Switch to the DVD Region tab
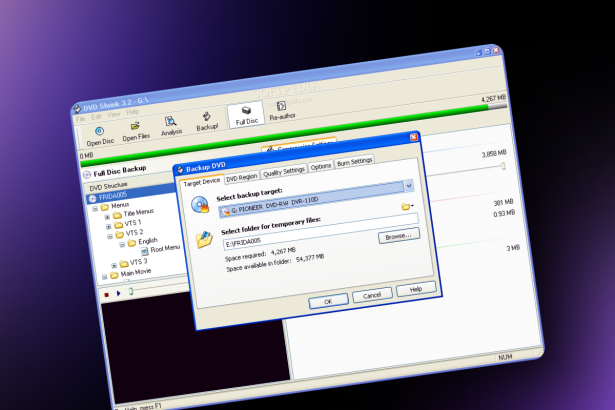 (241, 177)
